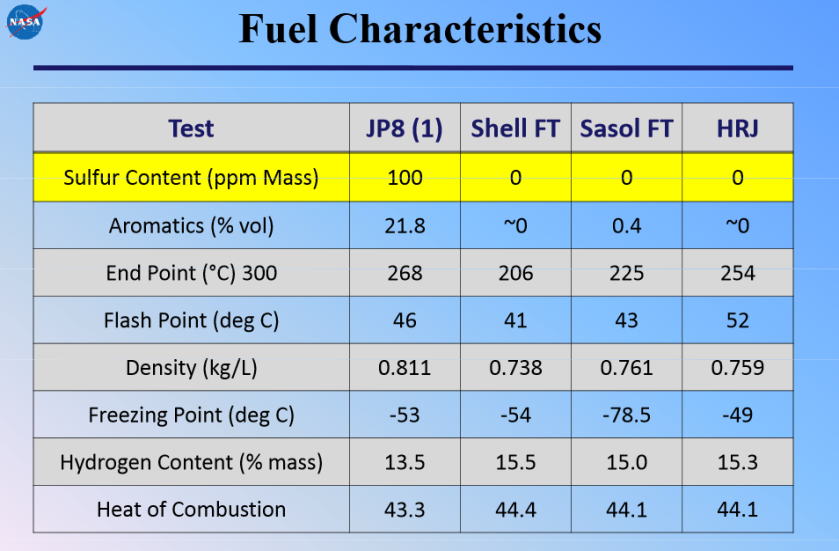Click the NASA logo

click(x=25, y=22)
